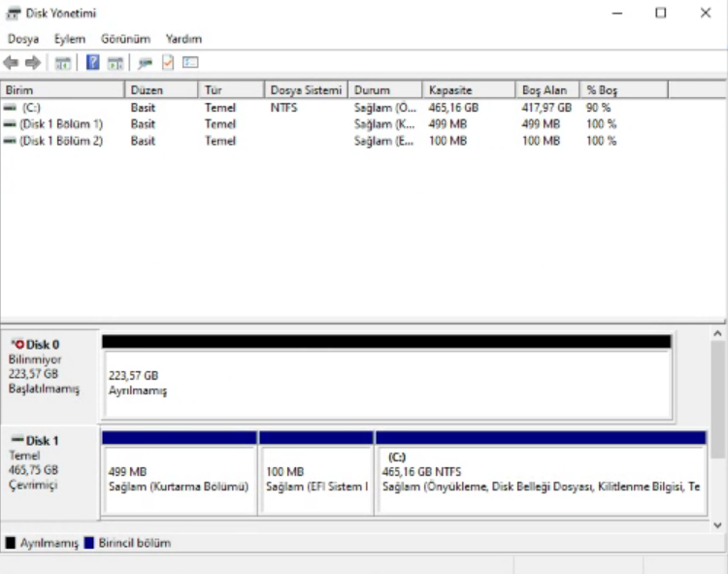Click the show/hide console tree icon
This screenshot has height=574, width=728.
click(63, 63)
